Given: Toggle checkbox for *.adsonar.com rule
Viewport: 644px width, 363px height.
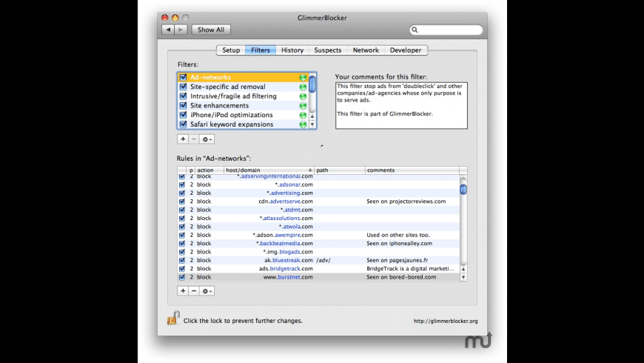Looking at the screenshot, I should coord(182,184).
